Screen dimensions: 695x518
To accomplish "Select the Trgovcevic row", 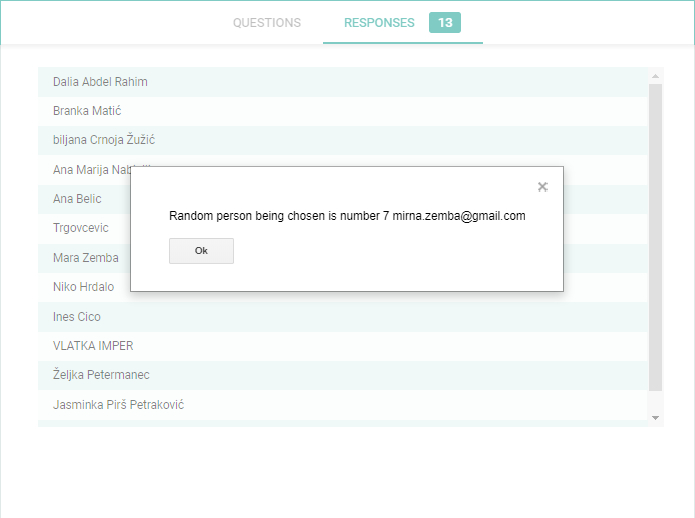I will tap(80, 228).
